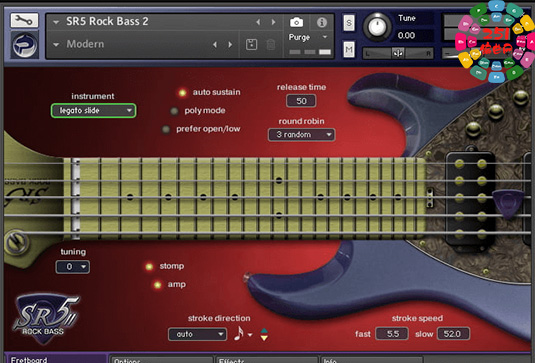Click the stroke direction up/down arrows icon

[264, 334]
